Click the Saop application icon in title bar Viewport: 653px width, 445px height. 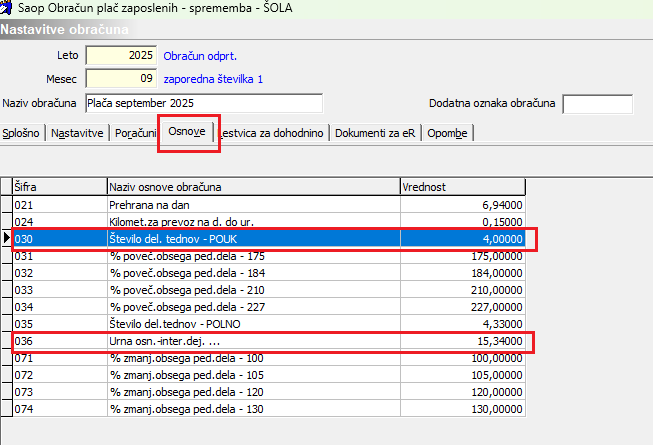tap(6, 7)
